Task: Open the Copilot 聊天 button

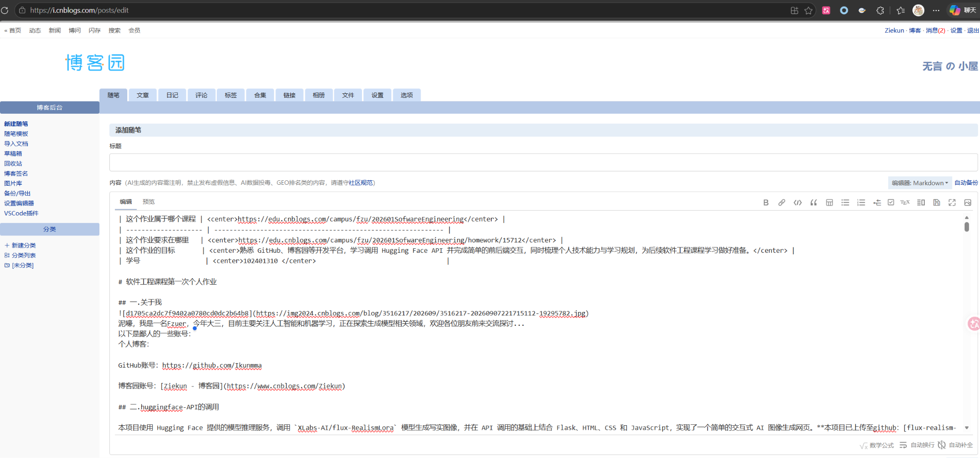Action: click(963, 10)
